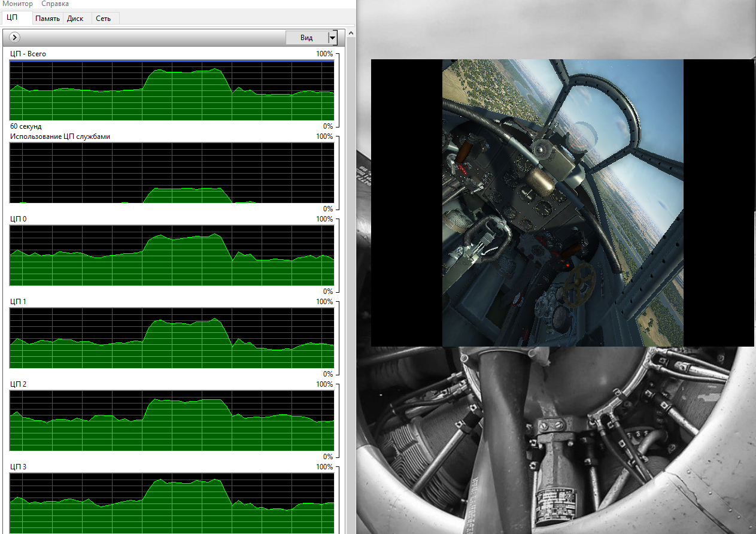Select the ЦП 0 core graph

[x=172, y=256]
